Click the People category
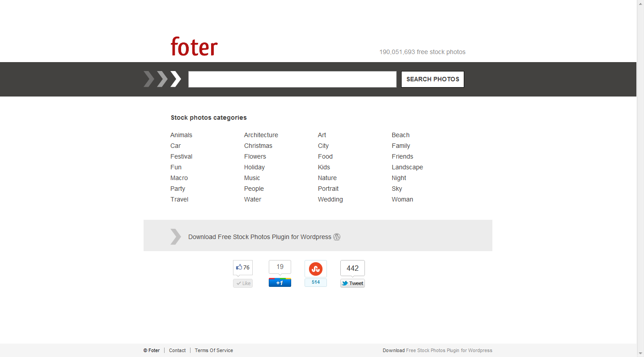This screenshot has width=644, height=357. 254,189
